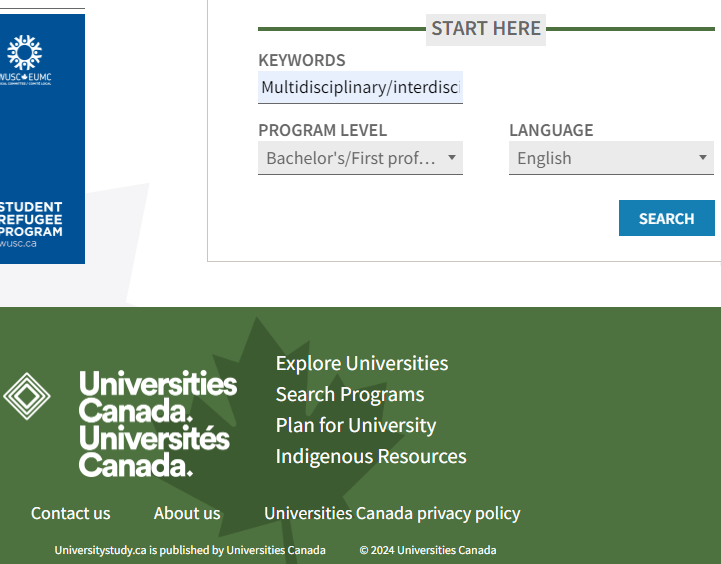Image resolution: width=721 pixels, height=564 pixels.
Task: Open Explore Universities footer link
Action: click(362, 363)
